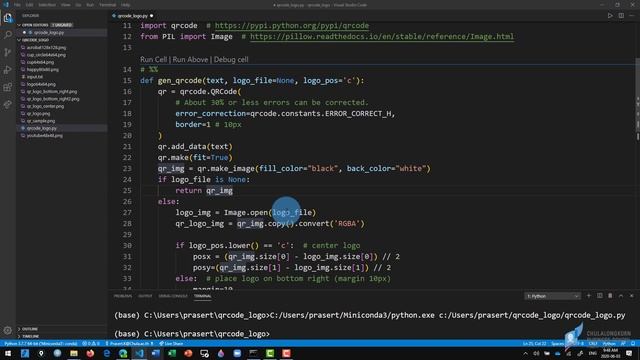
Task: Switch to the Output panel tab
Action: [x=145, y=296]
